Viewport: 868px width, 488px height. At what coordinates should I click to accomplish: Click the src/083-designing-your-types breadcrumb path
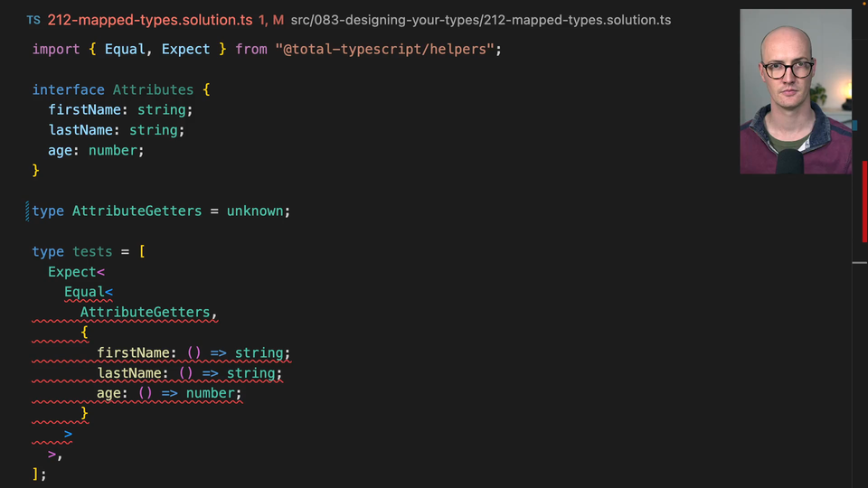tap(480, 20)
